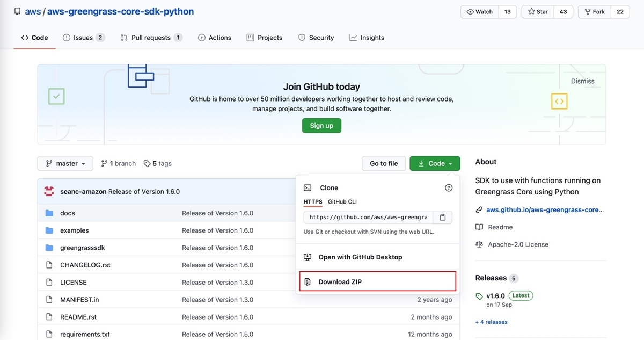Viewport: 644px width, 340px height.
Task: Open the Issues tab
Action: [x=84, y=38]
